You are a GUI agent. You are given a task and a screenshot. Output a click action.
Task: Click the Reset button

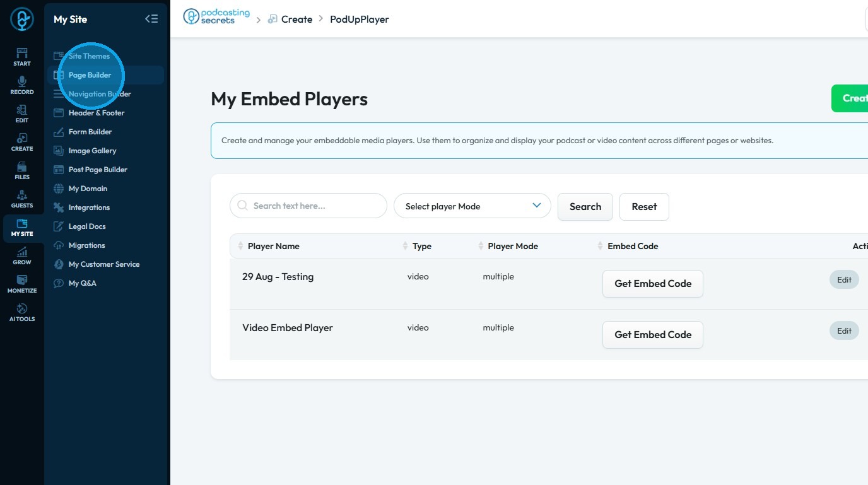click(x=643, y=207)
